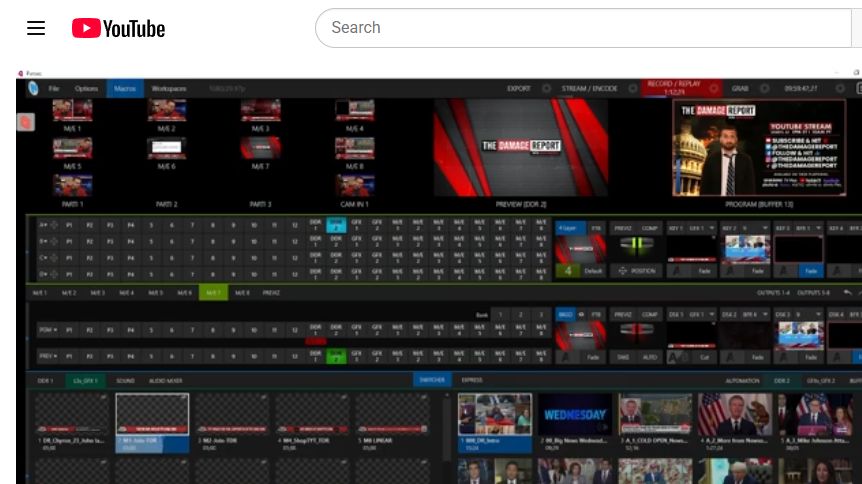Switch to the AUDIO MIXER tab

click(165, 381)
